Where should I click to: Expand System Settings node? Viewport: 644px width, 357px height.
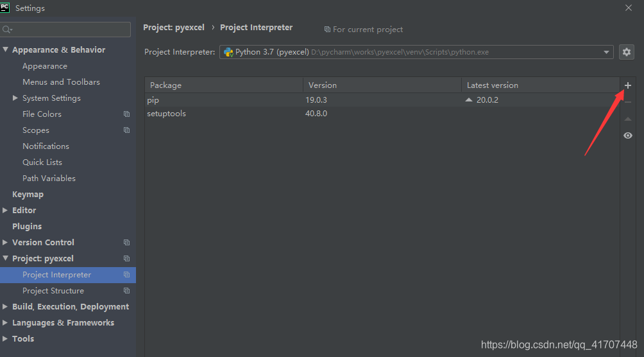click(x=15, y=98)
